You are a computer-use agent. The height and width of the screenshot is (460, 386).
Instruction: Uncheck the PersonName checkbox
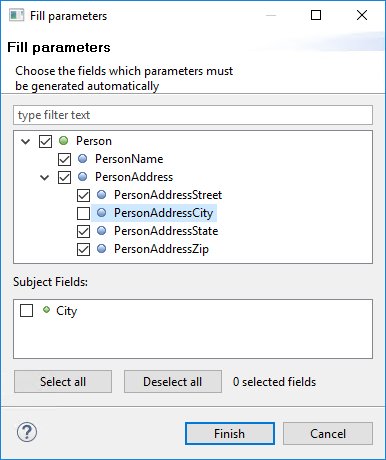pyautogui.click(x=64, y=159)
